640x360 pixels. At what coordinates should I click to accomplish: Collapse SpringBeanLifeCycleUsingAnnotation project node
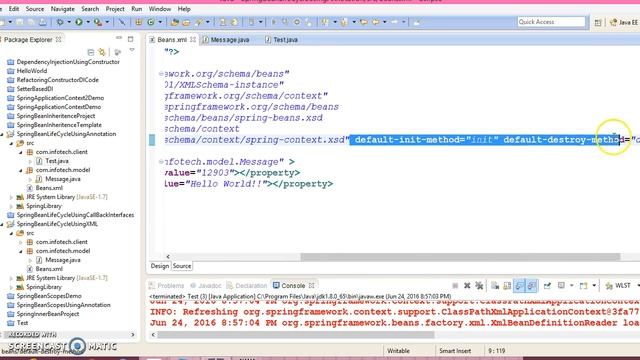pyautogui.click(x=2, y=134)
